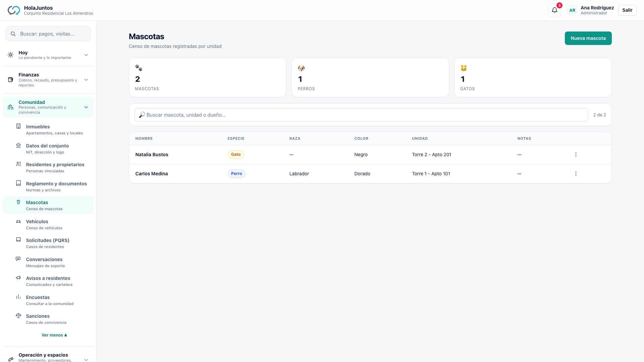This screenshot has height=362, width=644.
Task: Click the Salir button
Action: 627,10
